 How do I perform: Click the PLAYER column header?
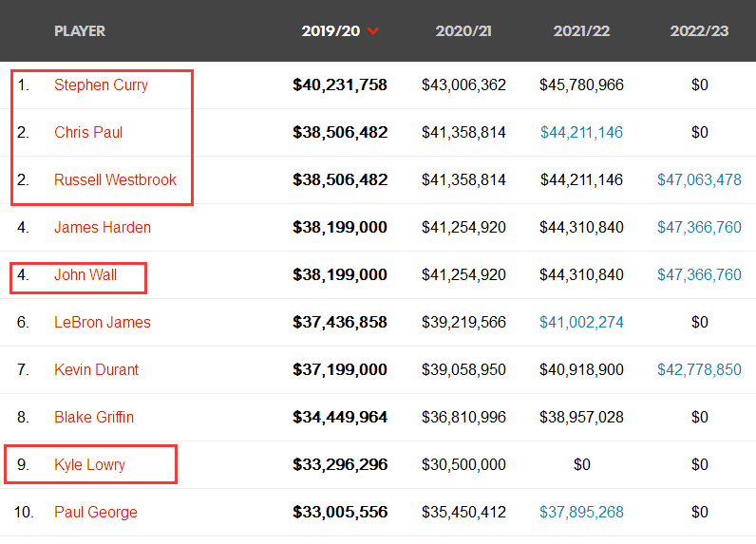pyautogui.click(x=80, y=30)
